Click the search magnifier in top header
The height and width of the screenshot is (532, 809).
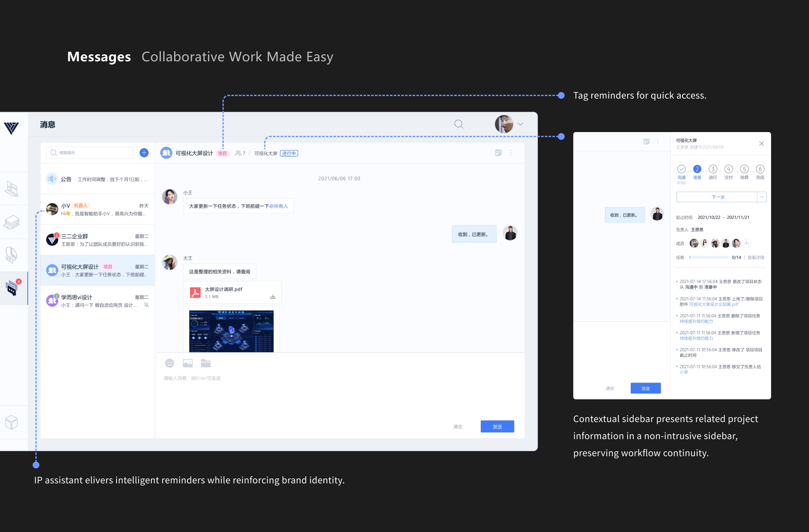pos(459,124)
